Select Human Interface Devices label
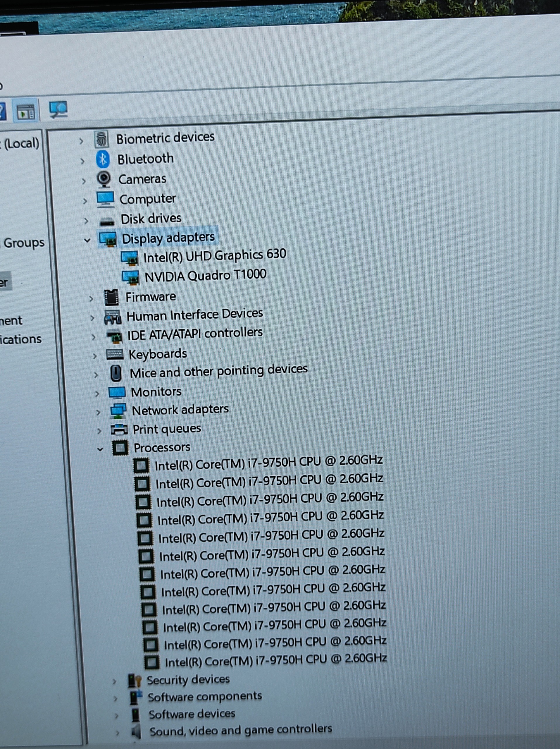 194,315
